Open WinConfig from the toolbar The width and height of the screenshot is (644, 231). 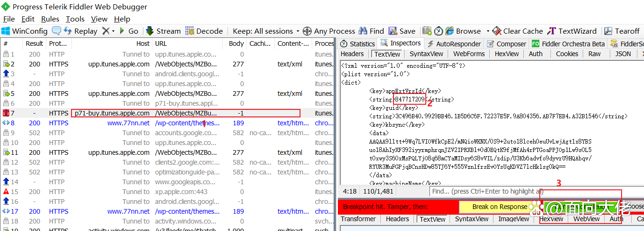click(x=24, y=31)
